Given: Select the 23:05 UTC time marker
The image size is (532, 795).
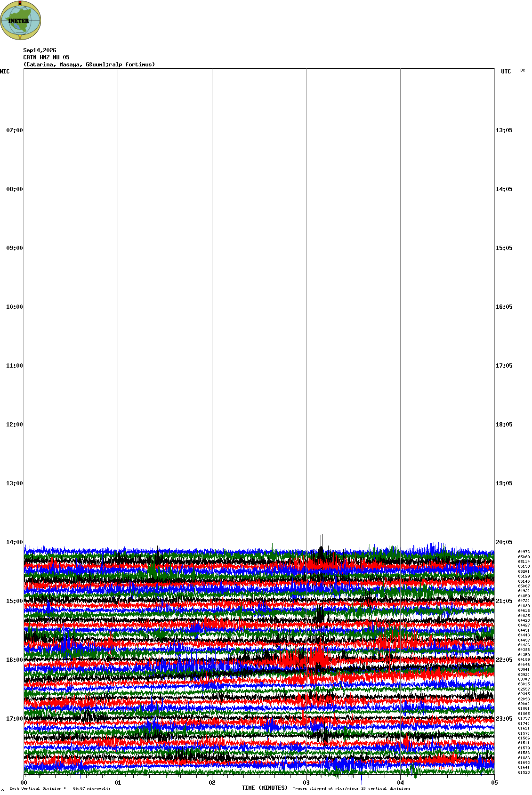Looking at the screenshot, I should point(504,719).
